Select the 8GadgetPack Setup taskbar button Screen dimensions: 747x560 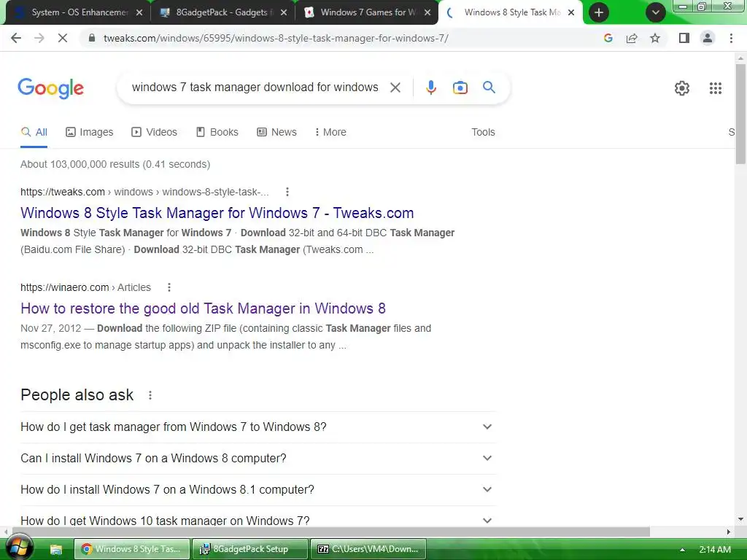[x=249, y=549]
